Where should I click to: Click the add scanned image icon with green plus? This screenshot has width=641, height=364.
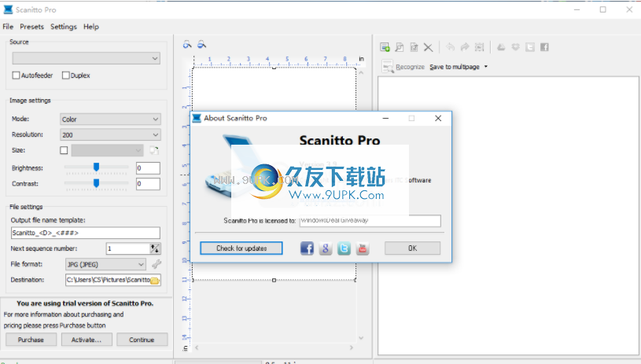[385, 47]
